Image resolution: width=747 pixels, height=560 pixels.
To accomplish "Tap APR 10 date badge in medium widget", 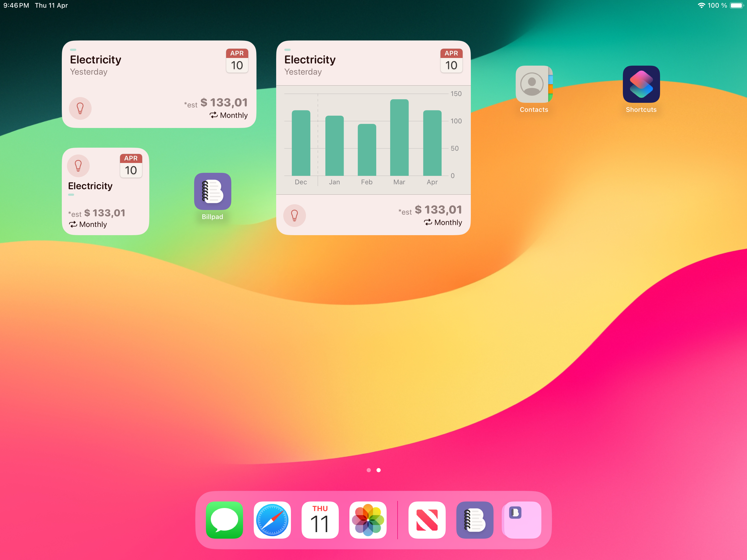I will [237, 61].
